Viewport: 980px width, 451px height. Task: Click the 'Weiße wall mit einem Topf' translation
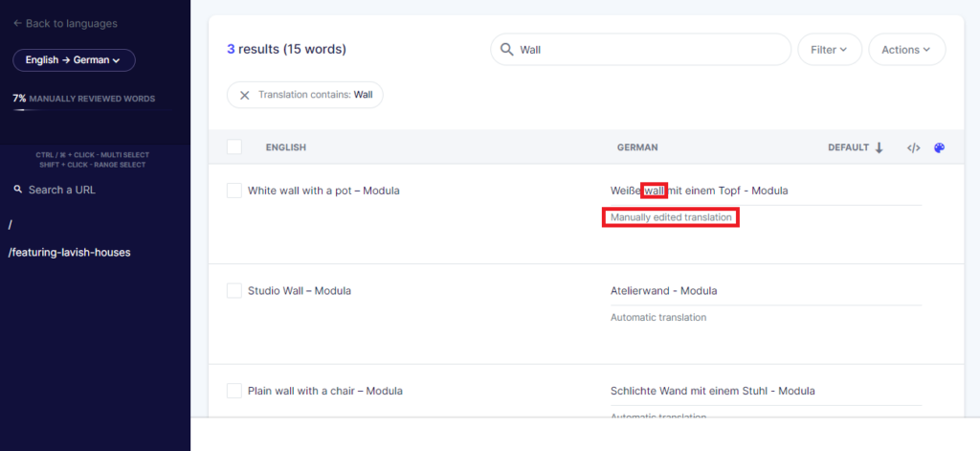[x=699, y=191]
